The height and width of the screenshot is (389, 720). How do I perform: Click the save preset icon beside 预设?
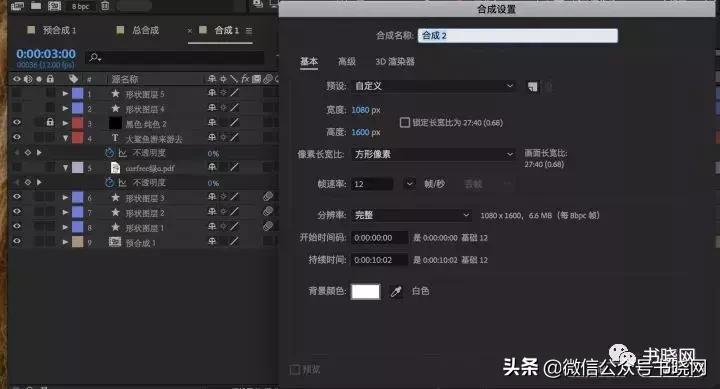(x=532, y=86)
